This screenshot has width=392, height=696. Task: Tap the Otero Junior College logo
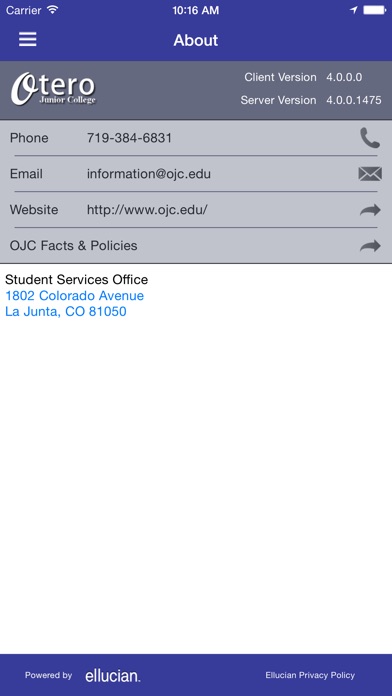(53, 89)
